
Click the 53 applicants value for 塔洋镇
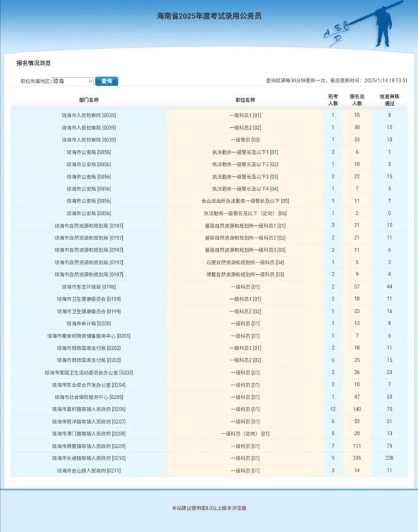click(357, 422)
